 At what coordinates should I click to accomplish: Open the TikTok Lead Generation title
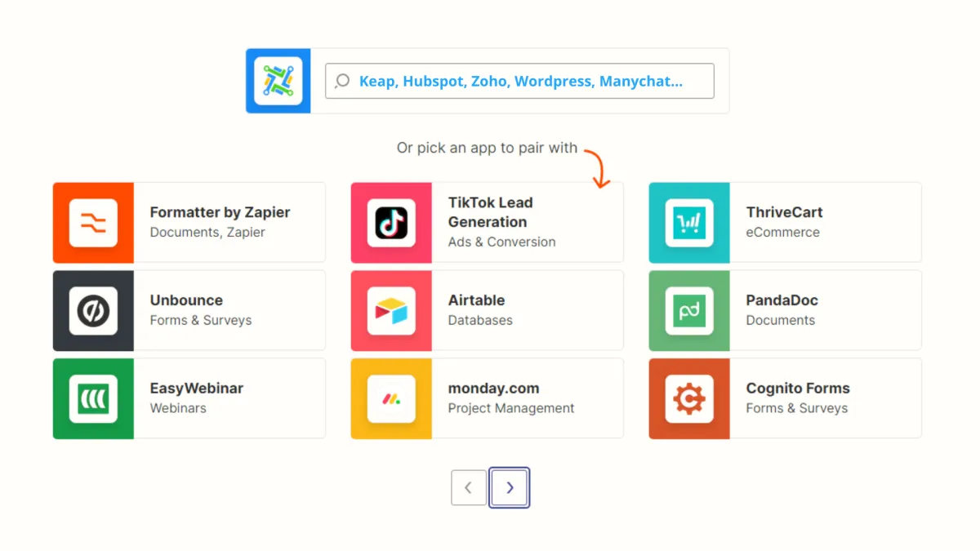coord(490,212)
